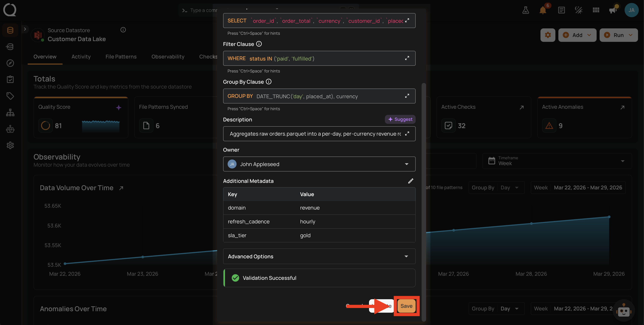
Task: Select the domain key cell
Action: click(x=237, y=208)
